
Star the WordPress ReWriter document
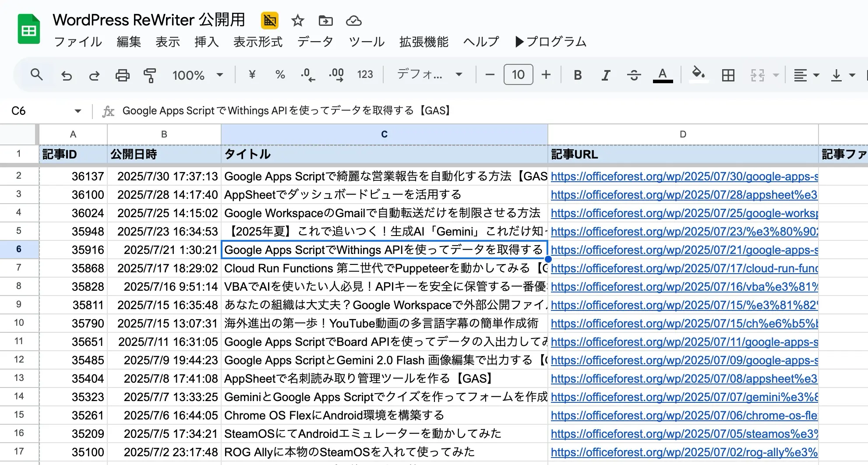coord(298,21)
